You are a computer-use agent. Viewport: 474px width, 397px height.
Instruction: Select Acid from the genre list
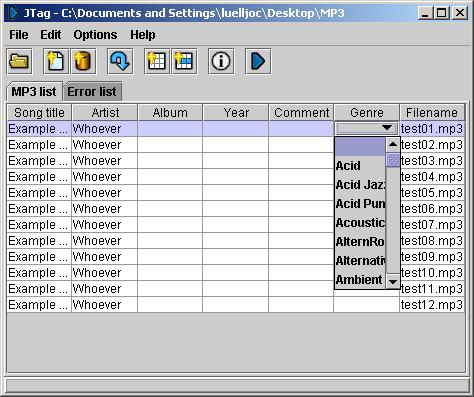[360, 166]
